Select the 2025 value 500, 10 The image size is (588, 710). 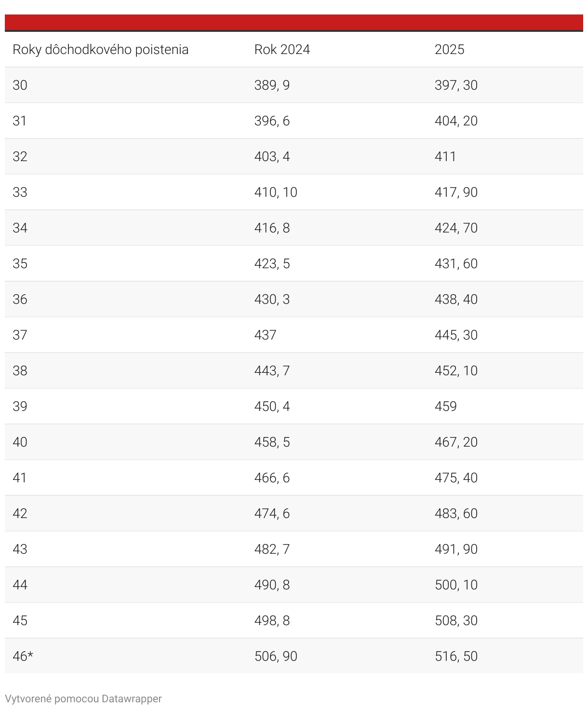pyautogui.click(x=456, y=585)
